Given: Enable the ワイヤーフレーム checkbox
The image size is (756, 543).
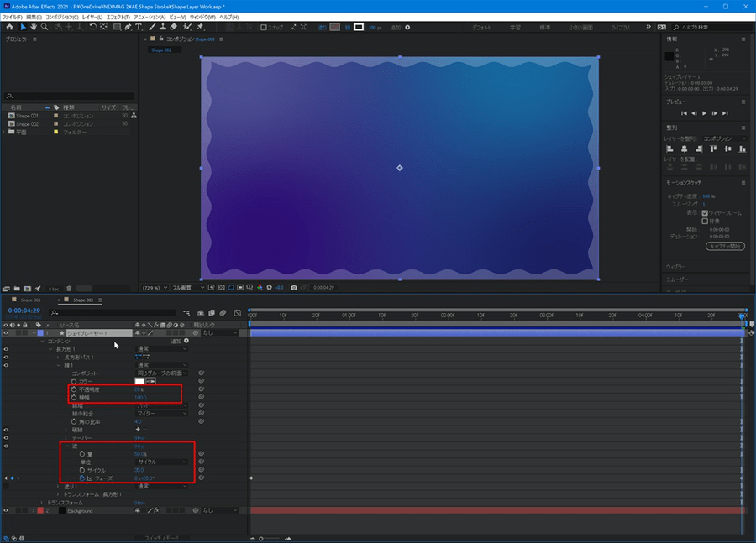Looking at the screenshot, I should click(x=705, y=212).
